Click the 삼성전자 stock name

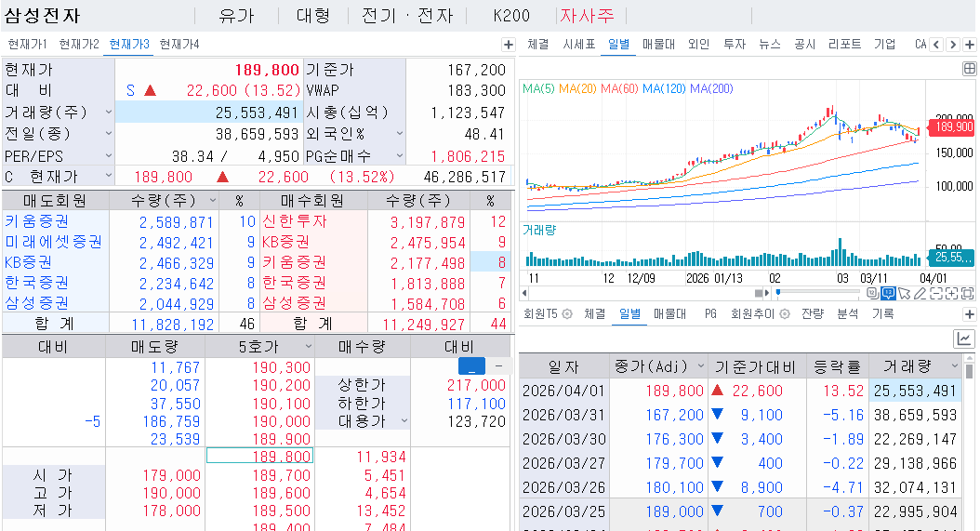point(43,16)
